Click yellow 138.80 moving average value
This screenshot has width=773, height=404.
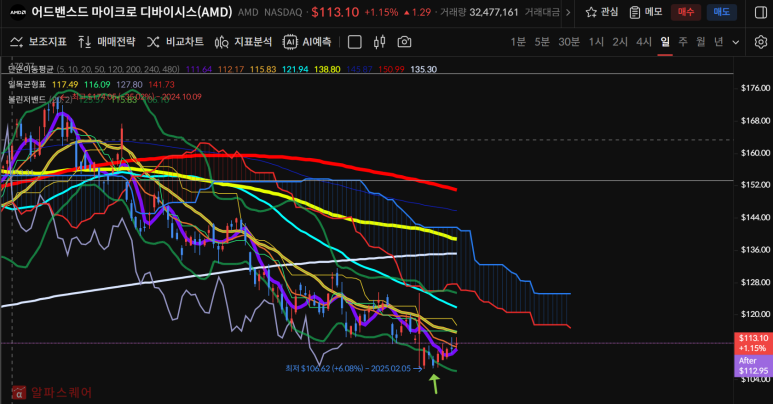327,69
